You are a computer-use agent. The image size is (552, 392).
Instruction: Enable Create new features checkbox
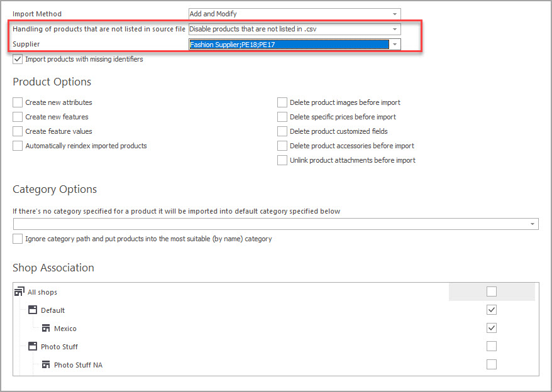pyautogui.click(x=18, y=117)
